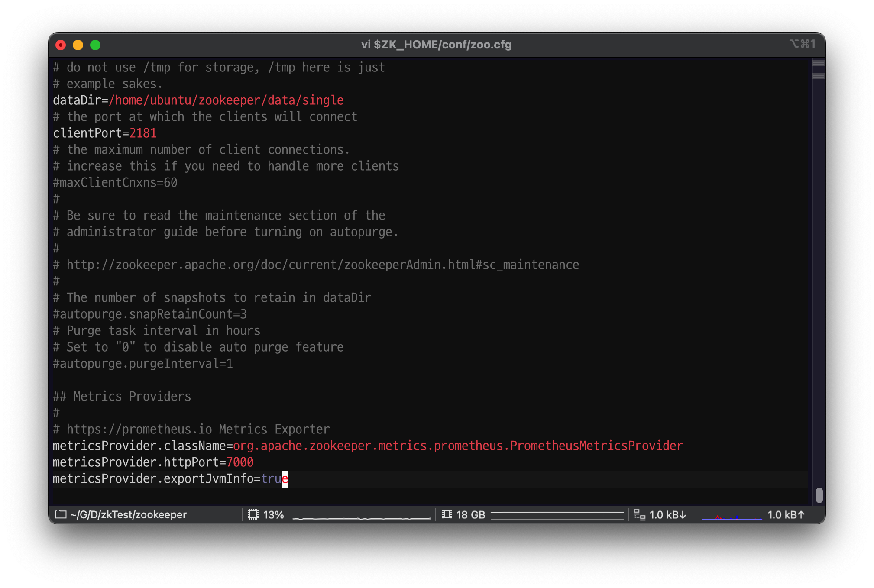874x588 pixels.
Task: Click the yellow minimize window button
Action: point(78,45)
